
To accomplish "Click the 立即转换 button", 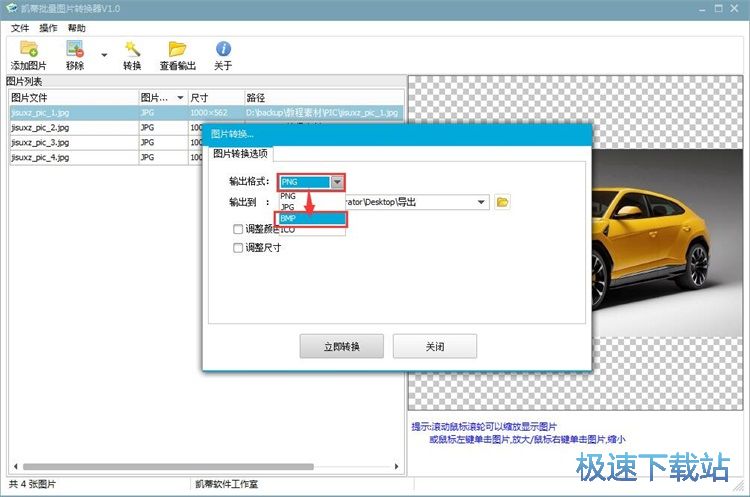I will [342, 346].
